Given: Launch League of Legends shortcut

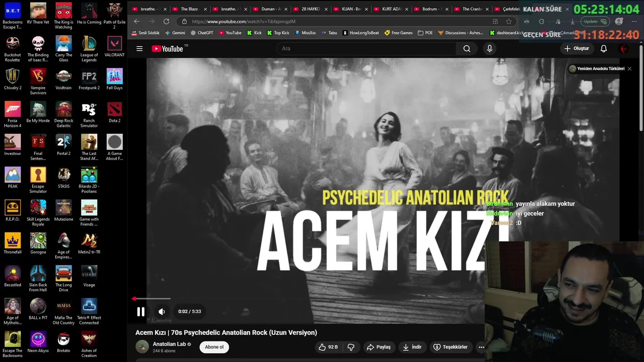Looking at the screenshot, I should click(89, 49).
